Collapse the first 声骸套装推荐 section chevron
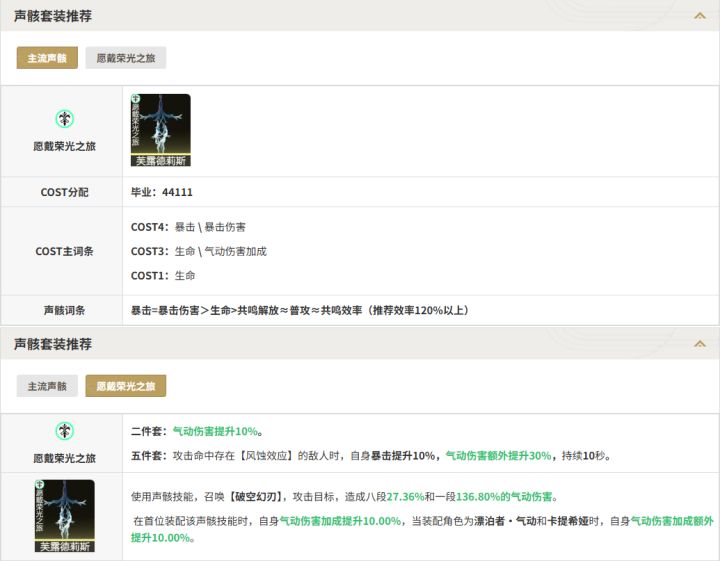This screenshot has width=720, height=561. click(699, 16)
